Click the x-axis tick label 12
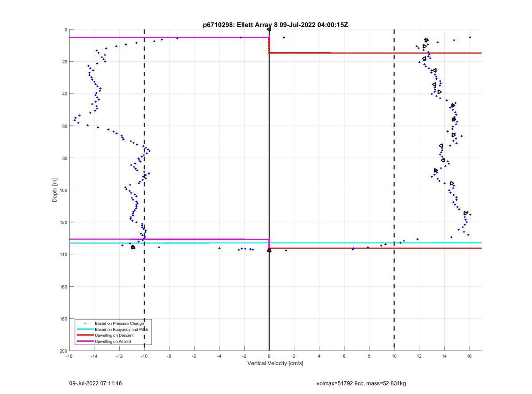Image resolution: width=532 pixels, height=394 pixels. click(x=419, y=356)
